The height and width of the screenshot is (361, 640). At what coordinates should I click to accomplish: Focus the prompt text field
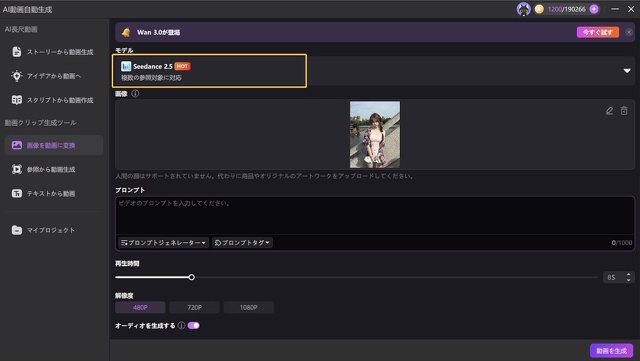click(375, 216)
